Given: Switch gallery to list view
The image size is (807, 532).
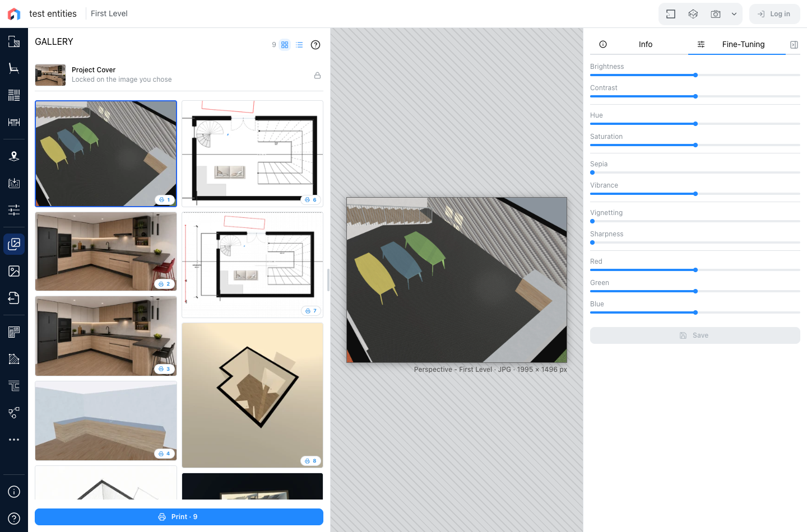Looking at the screenshot, I should [299, 45].
